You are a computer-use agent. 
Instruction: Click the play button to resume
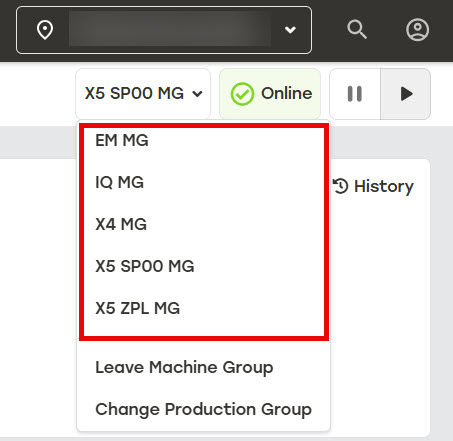(x=406, y=94)
